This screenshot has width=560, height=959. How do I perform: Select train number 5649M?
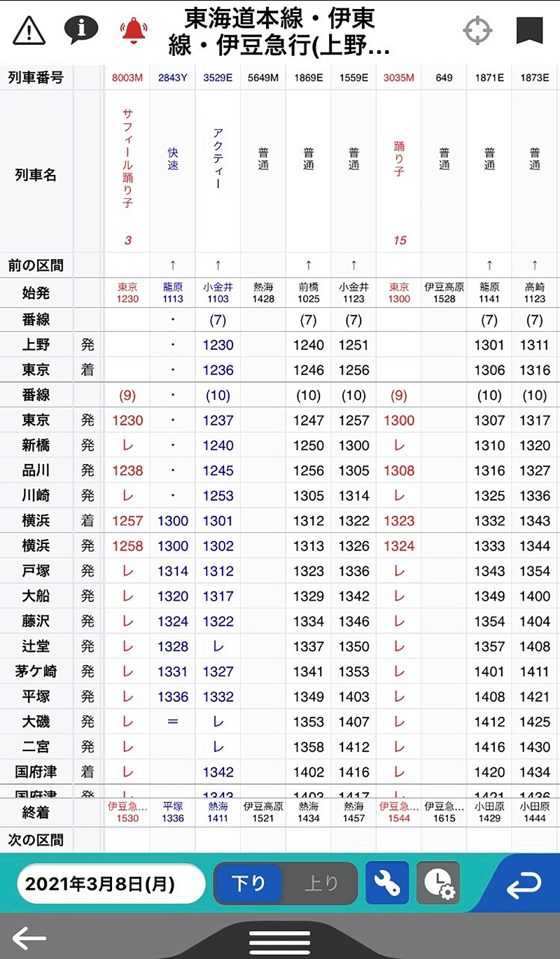tap(263, 78)
